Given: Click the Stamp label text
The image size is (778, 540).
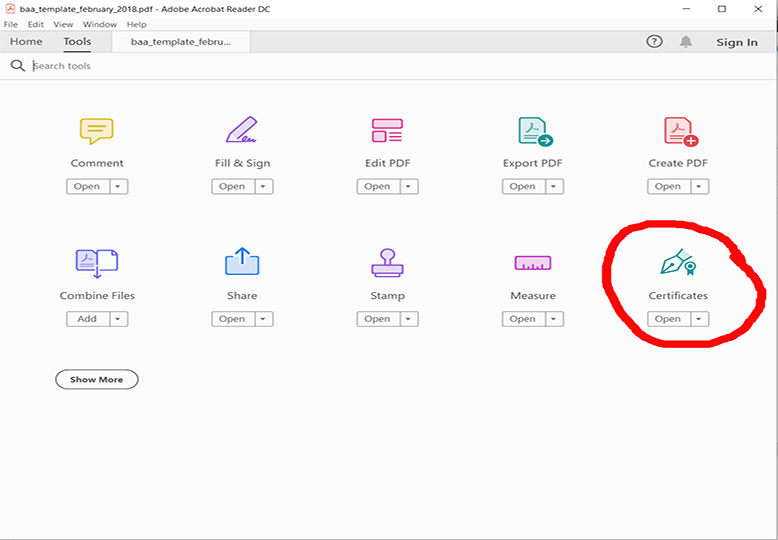Looking at the screenshot, I should tap(388, 296).
